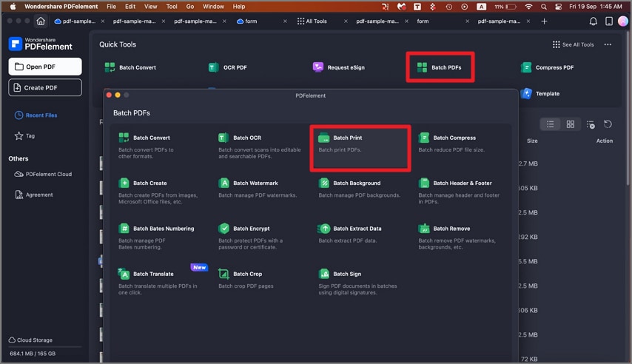
Task: Open the notifications bell
Action: click(594, 21)
